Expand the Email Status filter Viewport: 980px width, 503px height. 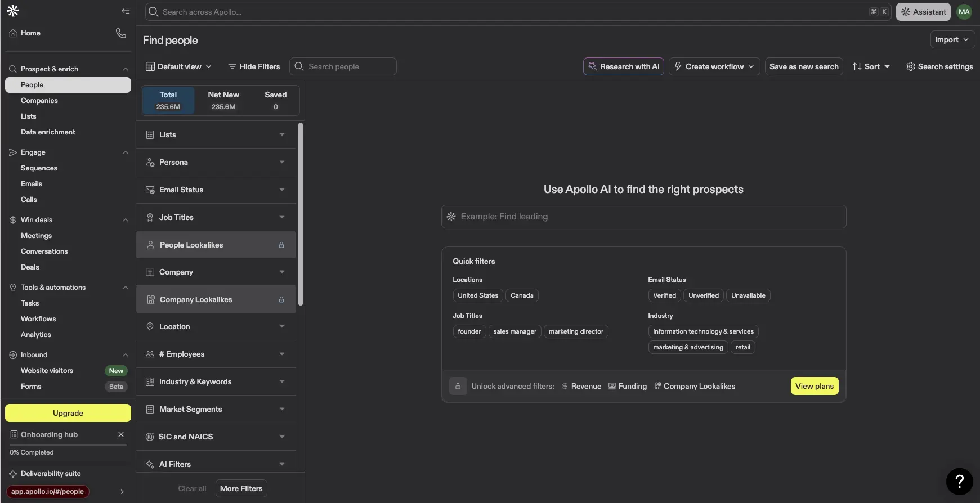click(216, 190)
